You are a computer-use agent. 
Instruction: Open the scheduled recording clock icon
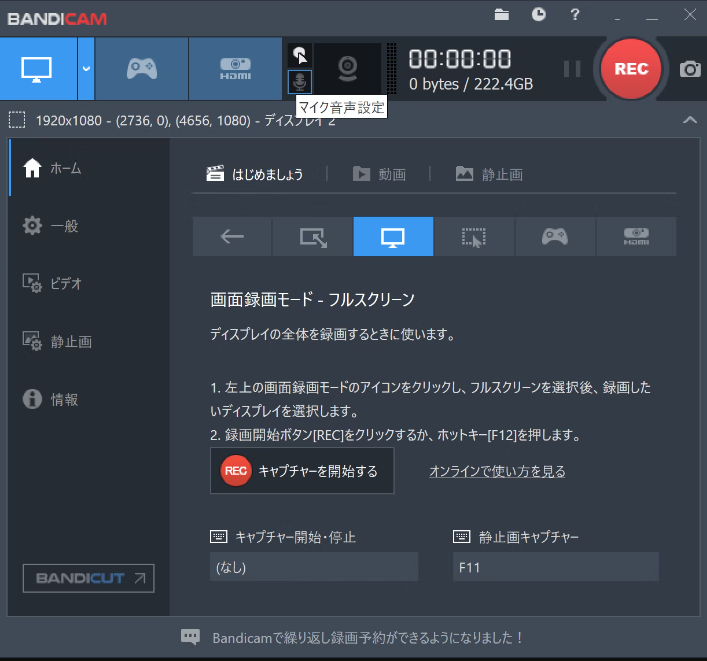538,14
